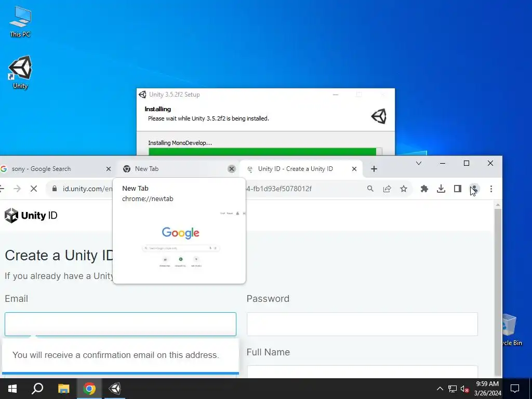Click the Unity logo in Setup window
Viewport: 532px width, 399px height.
[x=379, y=116]
